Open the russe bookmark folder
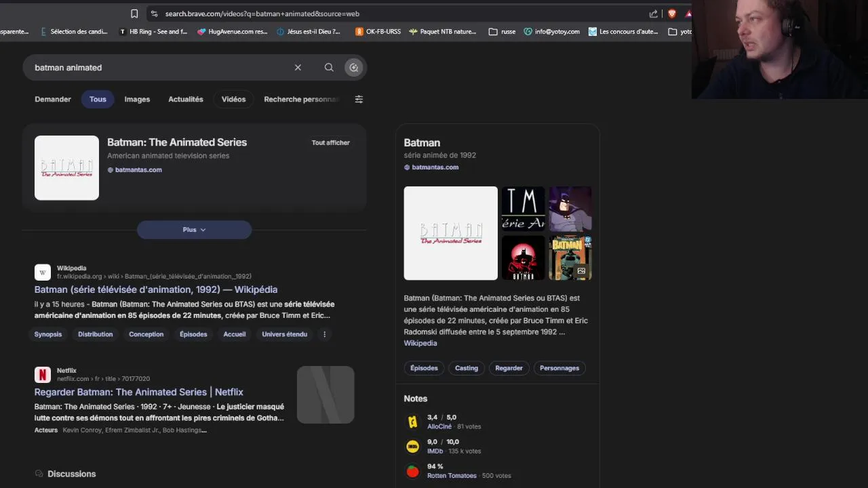Image resolution: width=868 pixels, height=488 pixels. 502,31
